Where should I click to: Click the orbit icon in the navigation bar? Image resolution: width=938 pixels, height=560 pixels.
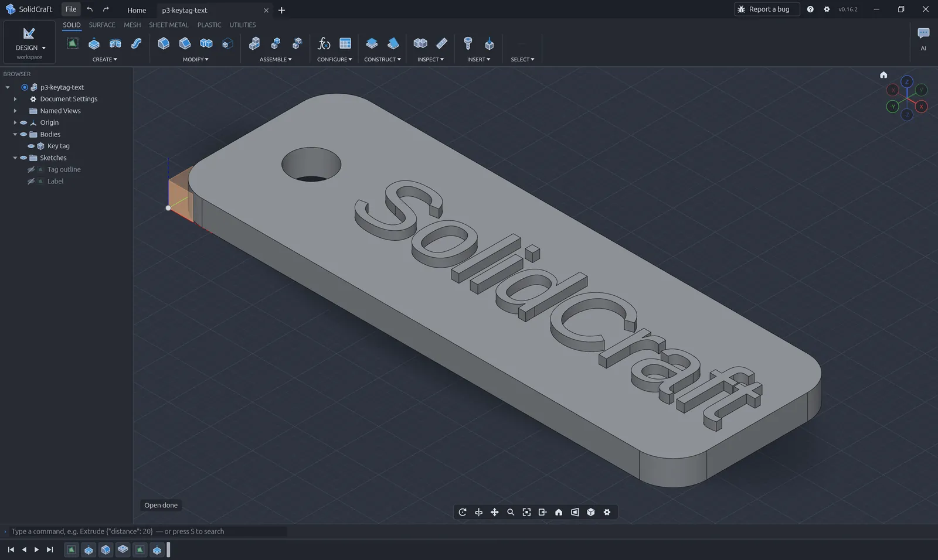[478, 512]
